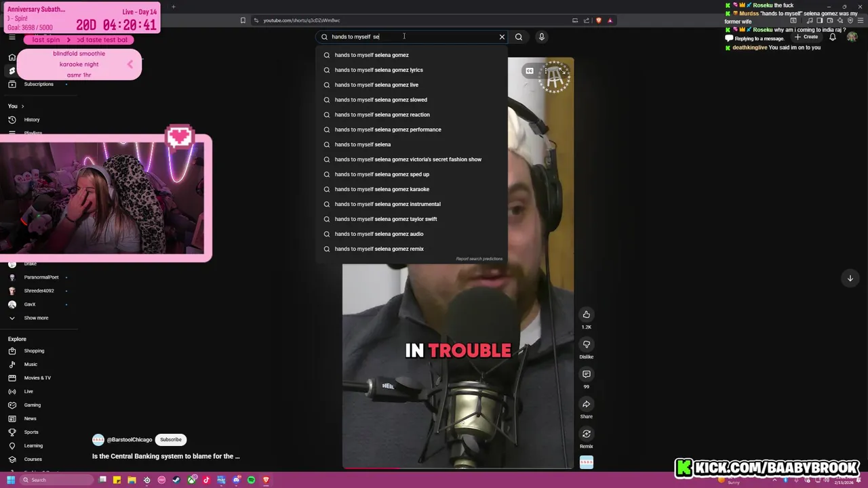Open the account avatar menu
The image size is (868, 488).
tap(852, 37)
